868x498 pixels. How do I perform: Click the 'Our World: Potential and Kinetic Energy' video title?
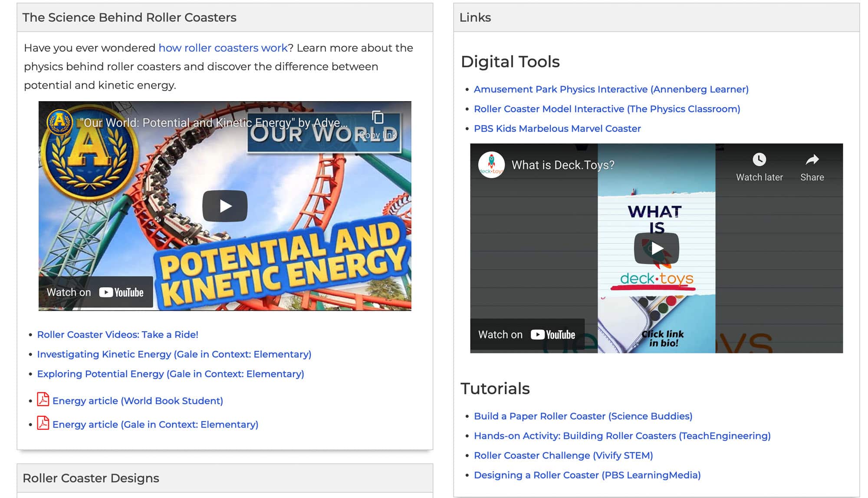(x=214, y=123)
